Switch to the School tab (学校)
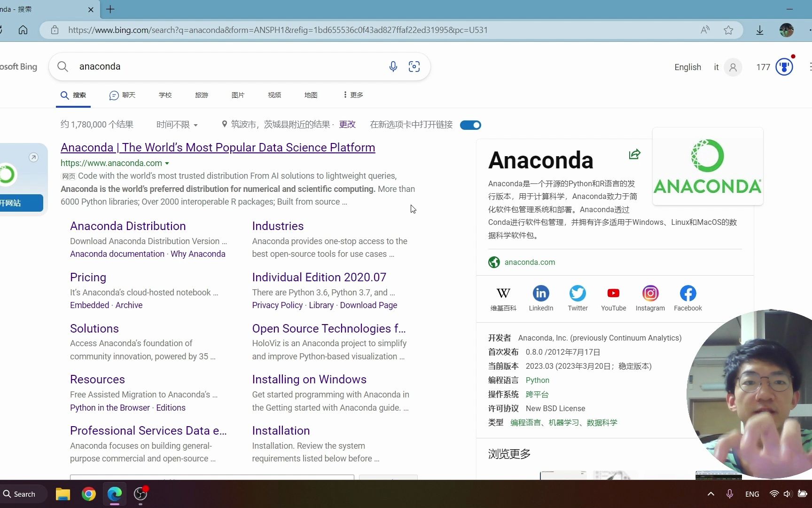The image size is (812, 508). pyautogui.click(x=165, y=95)
